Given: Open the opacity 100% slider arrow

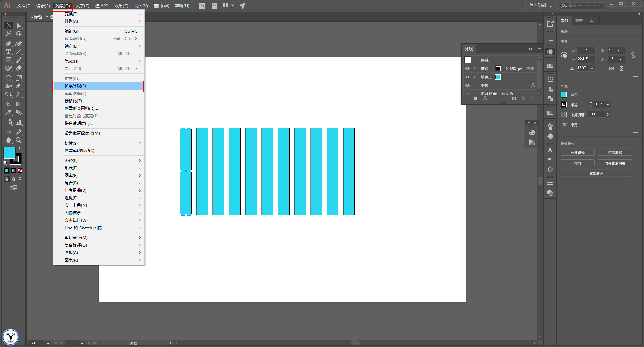Looking at the screenshot, I should (x=608, y=114).
